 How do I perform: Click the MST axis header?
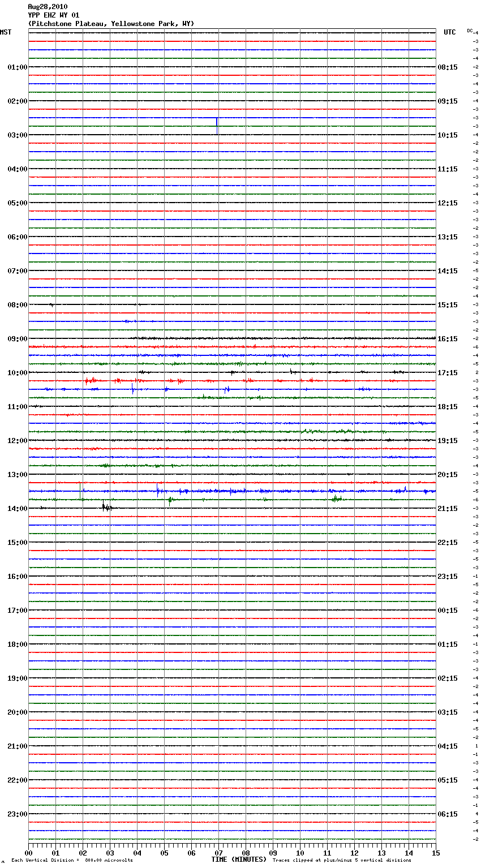[6, 32]
